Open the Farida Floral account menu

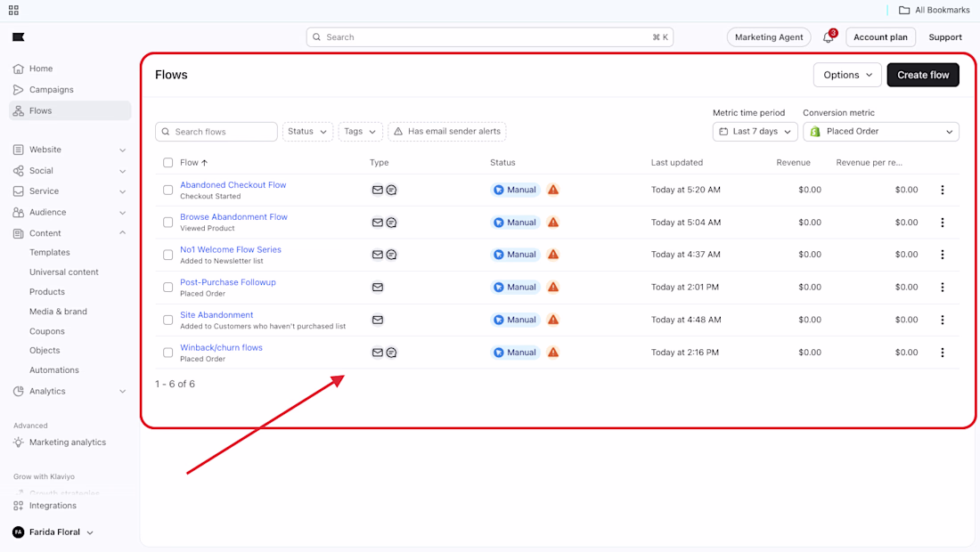coord(53,532)
